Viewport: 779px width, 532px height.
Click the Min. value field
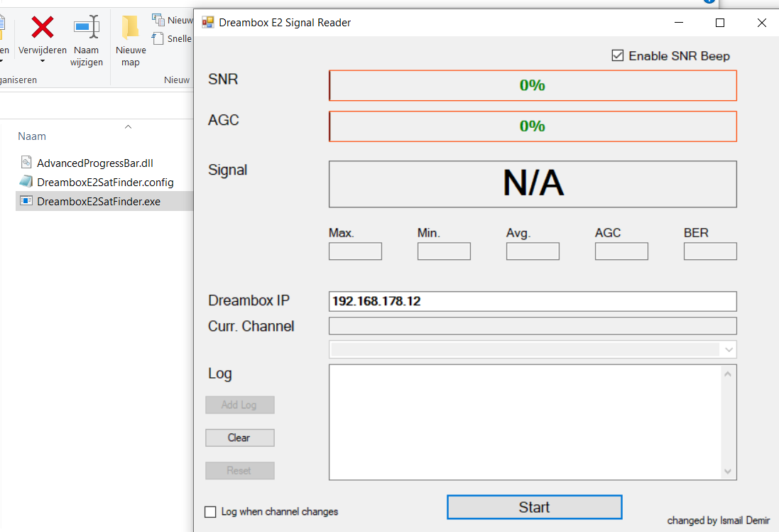point(444,251)
